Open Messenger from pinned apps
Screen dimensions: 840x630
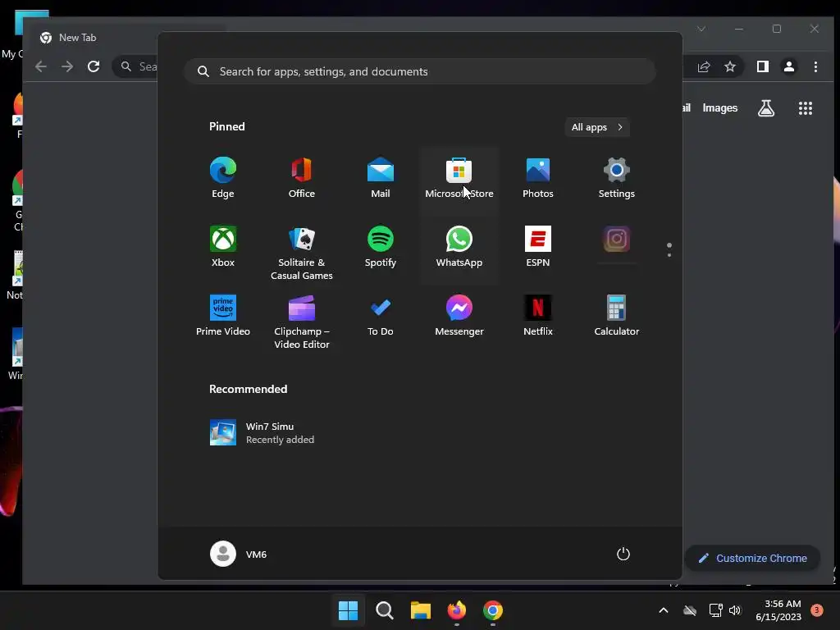pyautogui.click(x=459, y=316)
